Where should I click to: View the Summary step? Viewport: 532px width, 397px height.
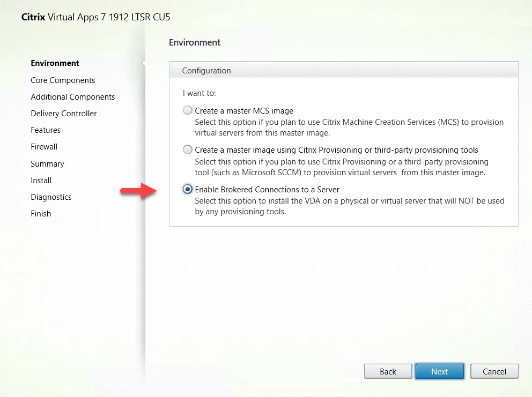coord(47,164)
